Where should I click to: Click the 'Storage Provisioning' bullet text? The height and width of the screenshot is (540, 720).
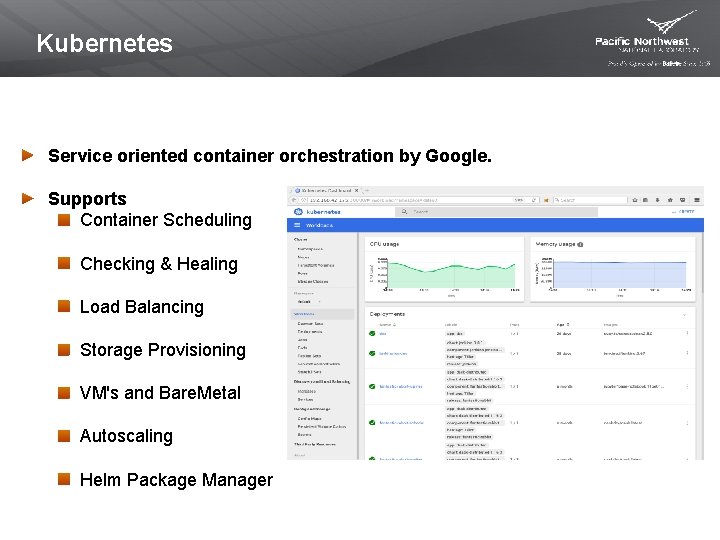163,350
